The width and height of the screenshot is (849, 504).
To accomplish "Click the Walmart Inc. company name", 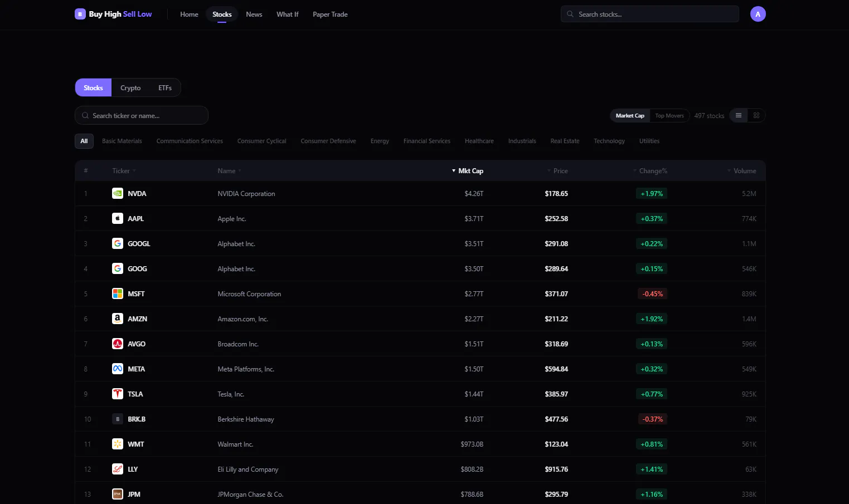I will click(x=235, y=444).
